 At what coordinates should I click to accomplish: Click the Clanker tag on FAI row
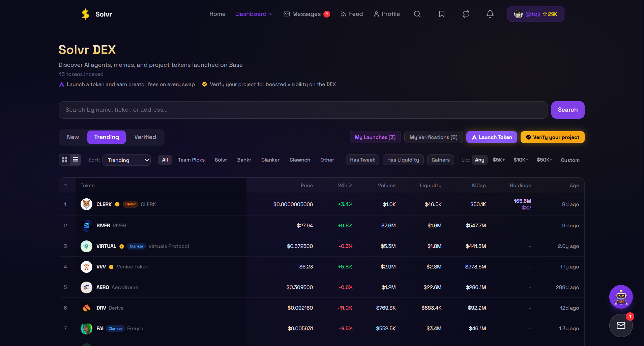(x=115, y=328)
